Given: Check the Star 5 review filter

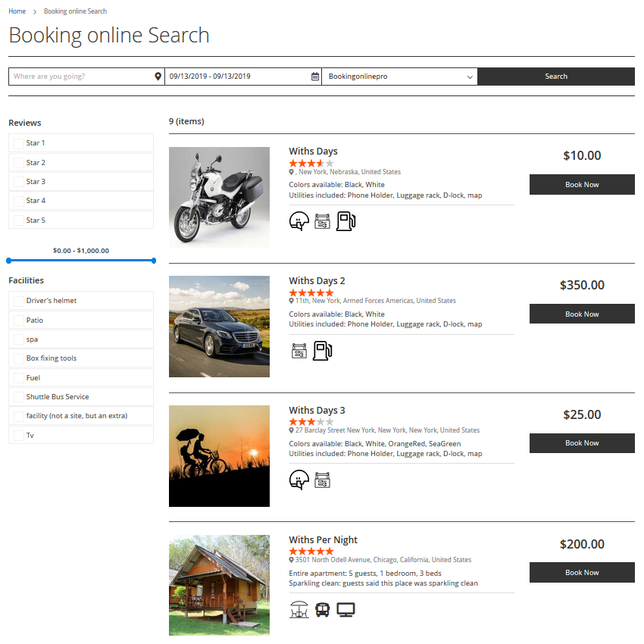Looking at the screenshot, I should tap(18, 220).
